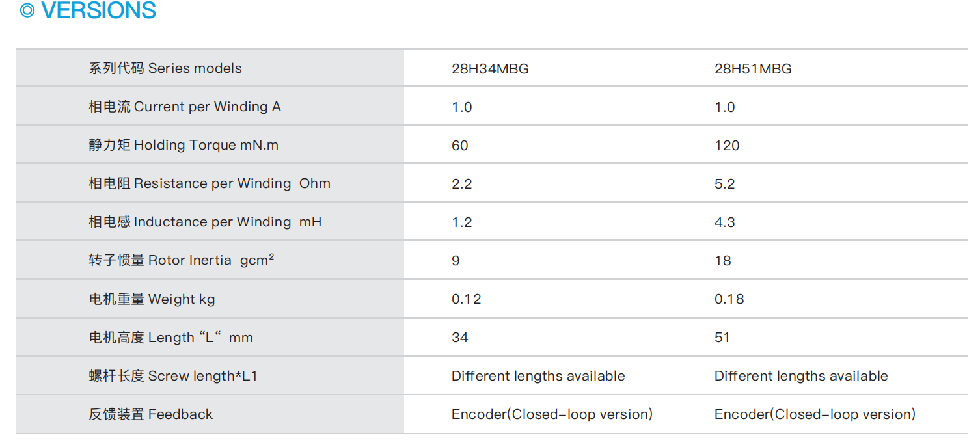Select the 28H51MBG model header
Image resolution: width=980 pixels, height=441 pixels.
[753, 69]
